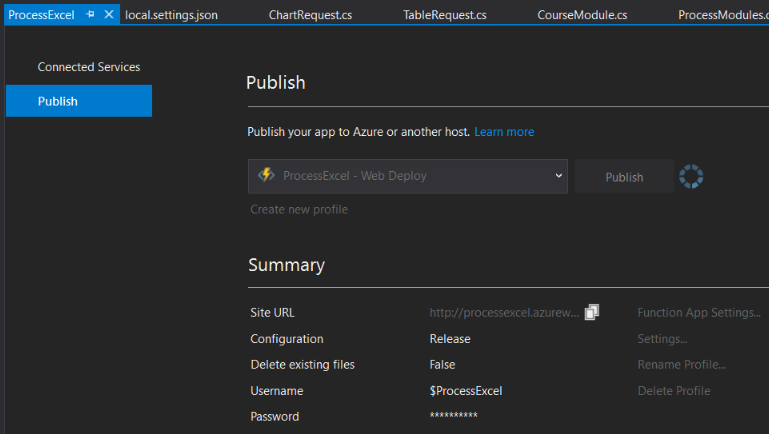This screenshot has width=769, height=434.
Task: Click the Configuration label
Action: pyautogui.click(x=287, y=339)
